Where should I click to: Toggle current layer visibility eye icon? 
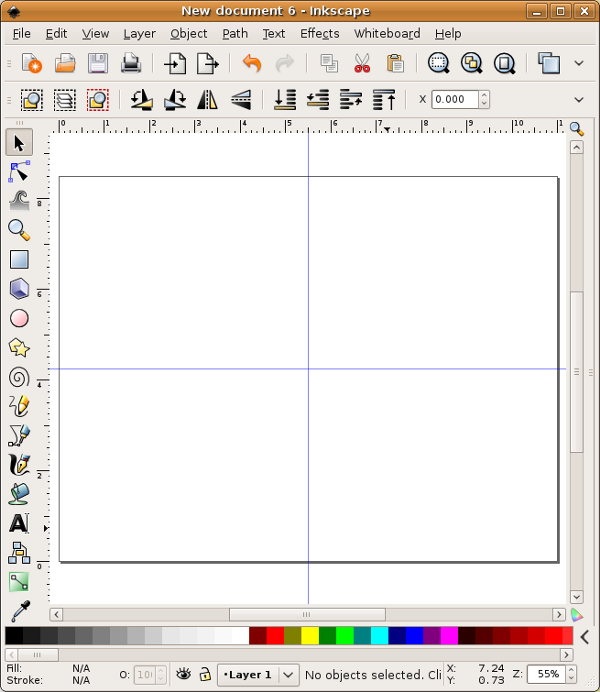tap(184, 675)
